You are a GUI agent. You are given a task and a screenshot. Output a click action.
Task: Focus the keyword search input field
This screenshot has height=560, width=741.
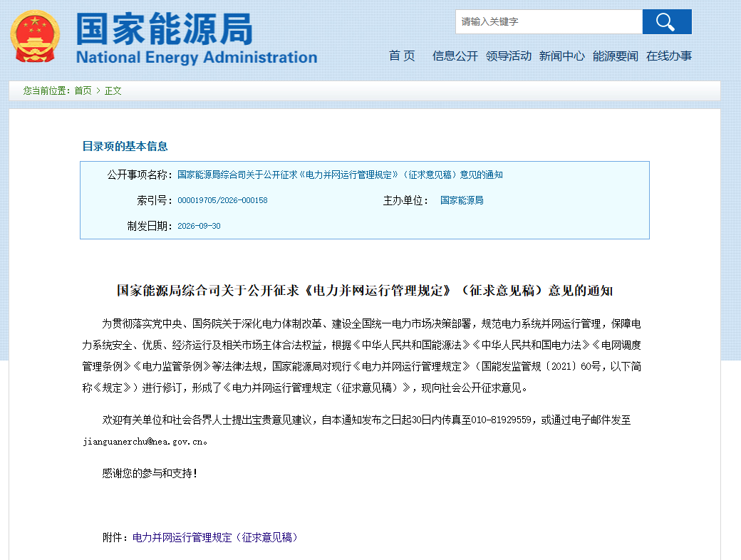(549, 22)
